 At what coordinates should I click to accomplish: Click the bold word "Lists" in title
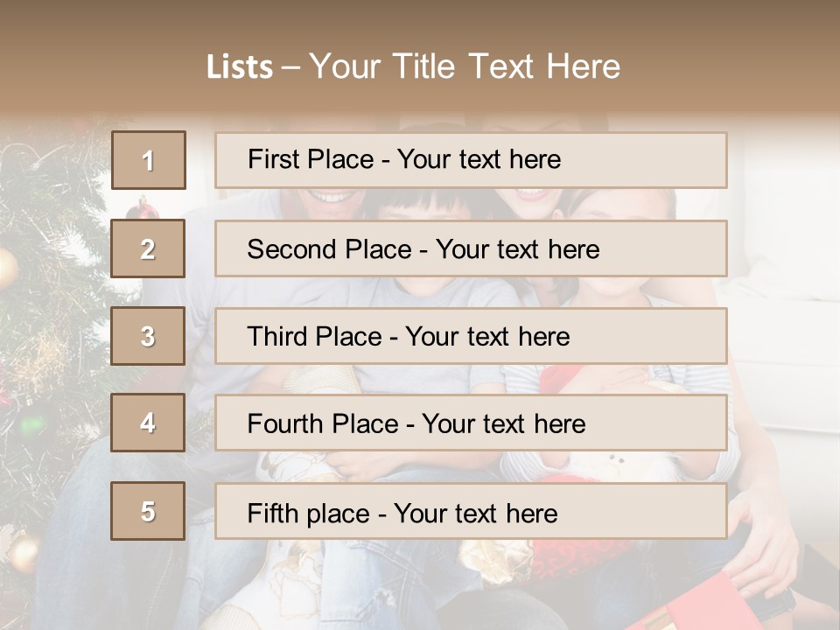[x=239, y=67]
